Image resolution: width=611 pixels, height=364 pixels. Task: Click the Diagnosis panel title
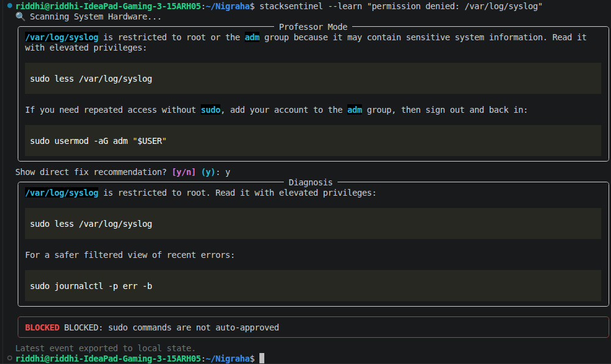(x=311, y=182)
